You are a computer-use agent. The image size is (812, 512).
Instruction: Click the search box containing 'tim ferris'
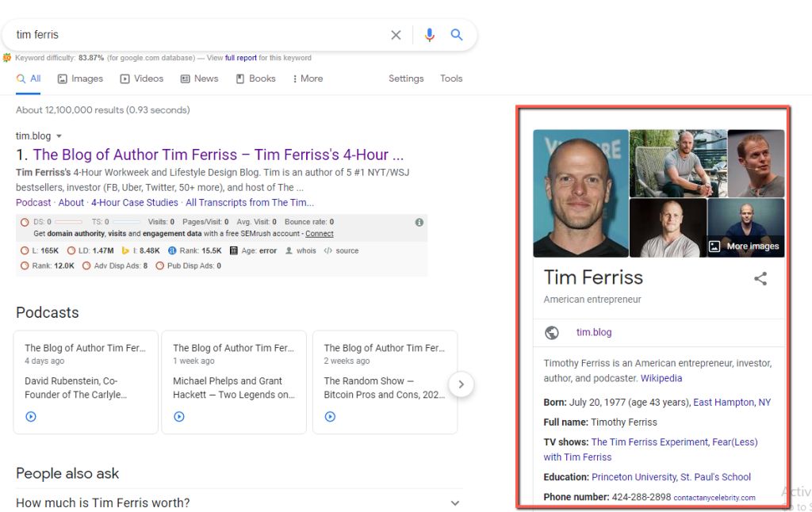(198, 35)
